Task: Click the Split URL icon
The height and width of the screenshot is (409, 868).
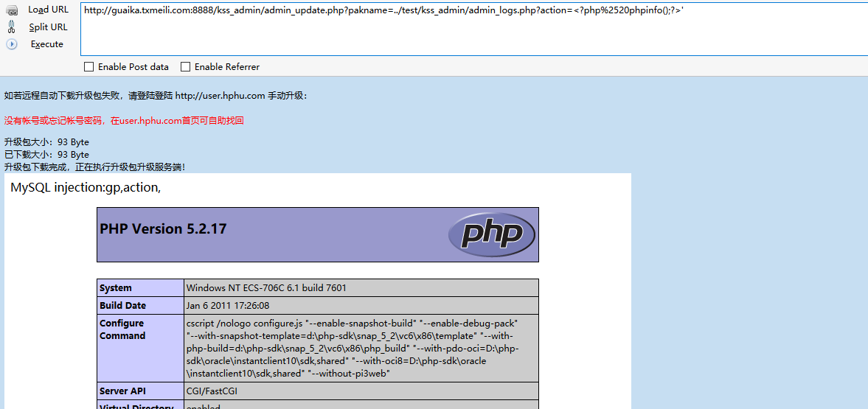Action: [x=12, y=27]
